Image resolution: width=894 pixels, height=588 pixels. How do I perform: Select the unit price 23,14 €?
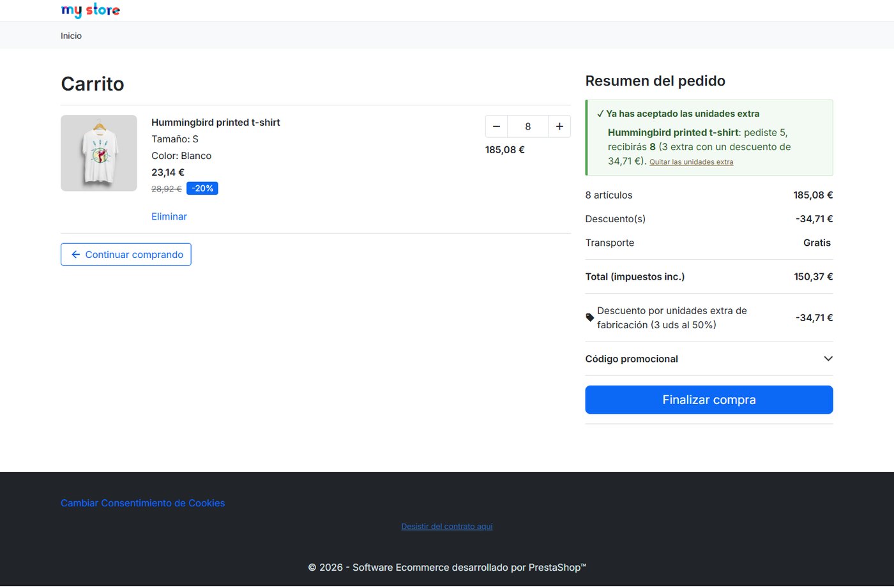(168, 172)
